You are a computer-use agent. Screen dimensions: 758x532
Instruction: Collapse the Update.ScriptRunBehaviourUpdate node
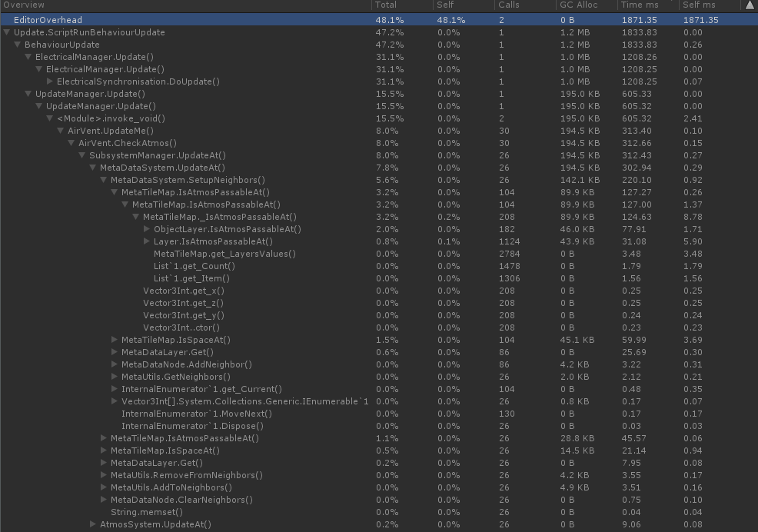pos(6,32)
